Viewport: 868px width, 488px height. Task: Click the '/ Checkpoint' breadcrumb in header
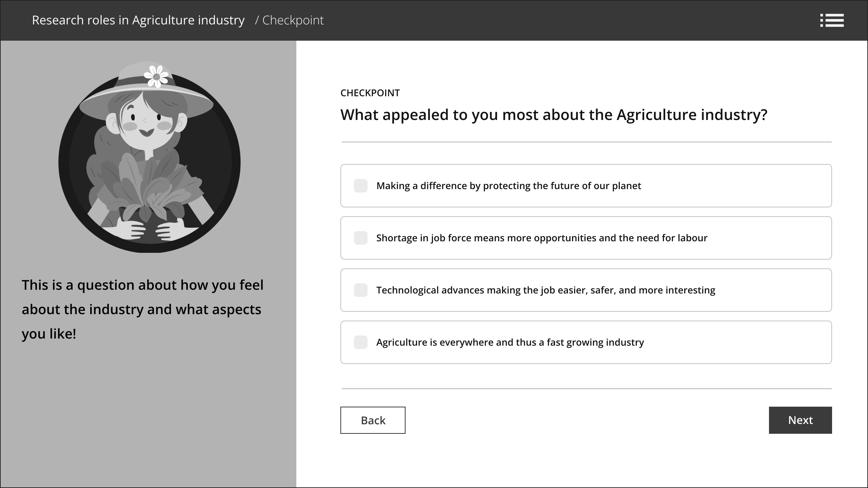[290, 20]
